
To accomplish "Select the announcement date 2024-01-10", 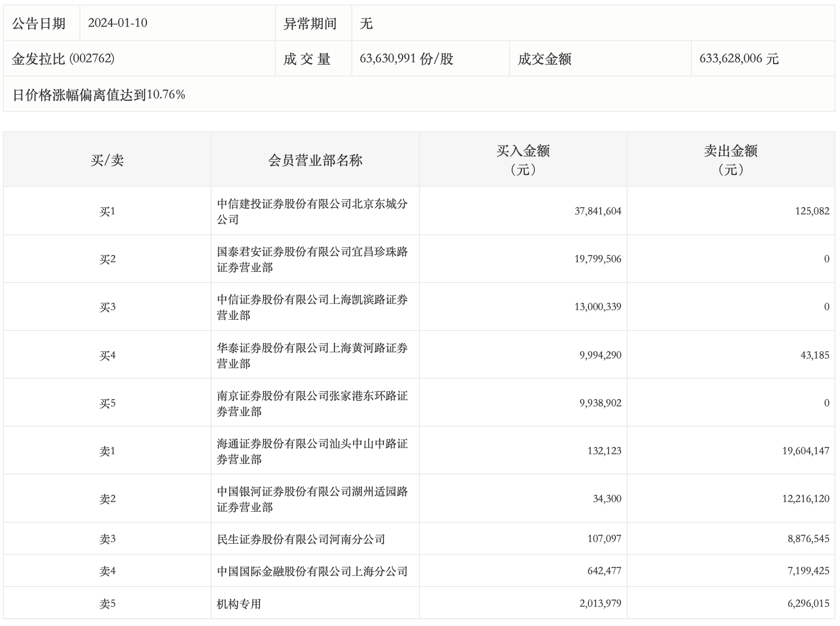I will click(x=118, y=23).
